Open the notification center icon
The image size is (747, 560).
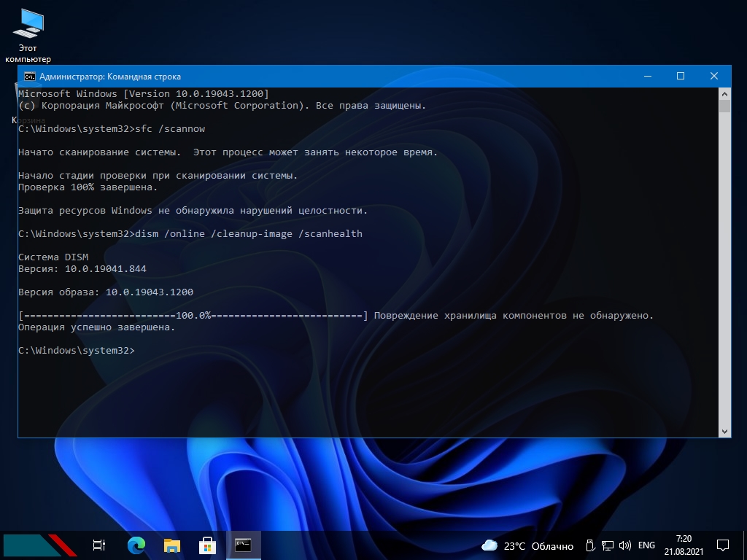[x=722, y=545]
